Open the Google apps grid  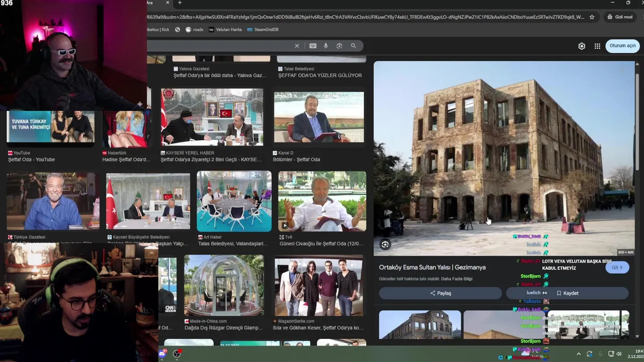597,46
